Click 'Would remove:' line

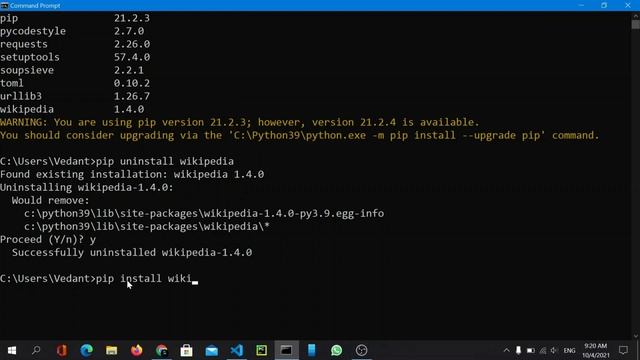(50, 200)
